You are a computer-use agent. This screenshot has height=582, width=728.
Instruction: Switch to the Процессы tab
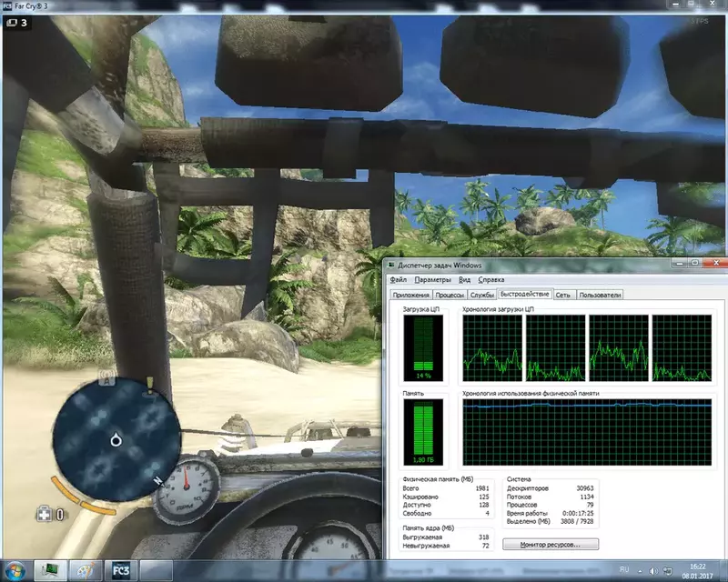pos(450,295)
